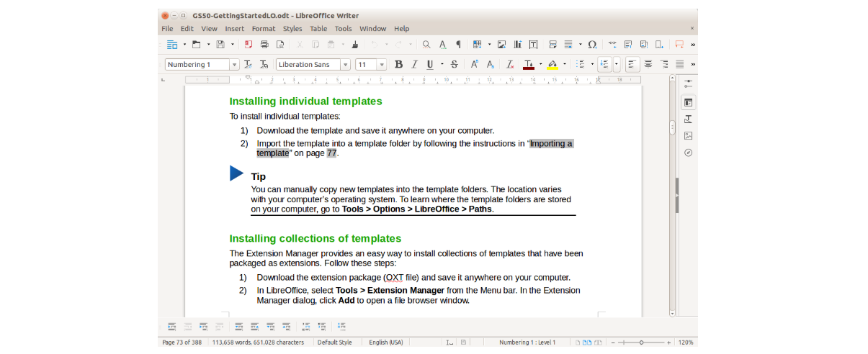This screenshot has width=868, height=354.
Task: Insert a page break
Action: [x=552, y=45]
